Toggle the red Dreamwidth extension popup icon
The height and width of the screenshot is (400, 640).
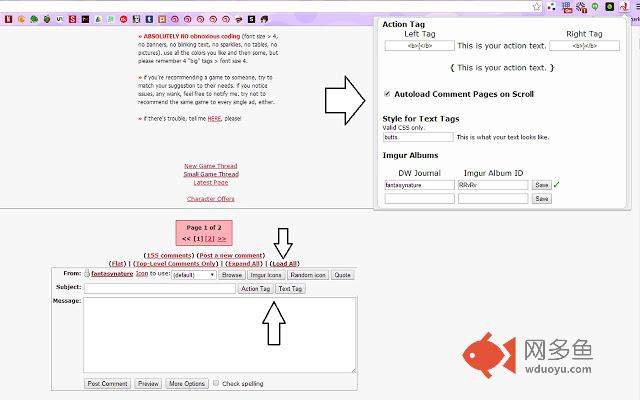coord(624,7)
